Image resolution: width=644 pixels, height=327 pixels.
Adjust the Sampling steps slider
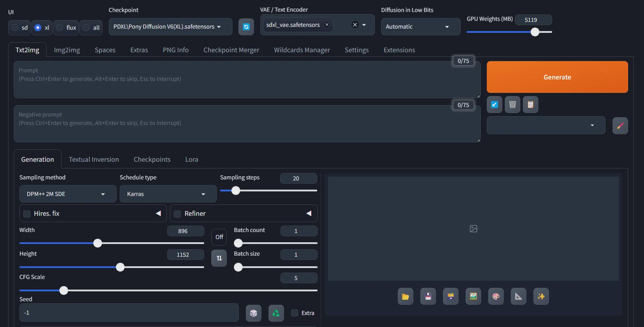[x=268, y=191]
